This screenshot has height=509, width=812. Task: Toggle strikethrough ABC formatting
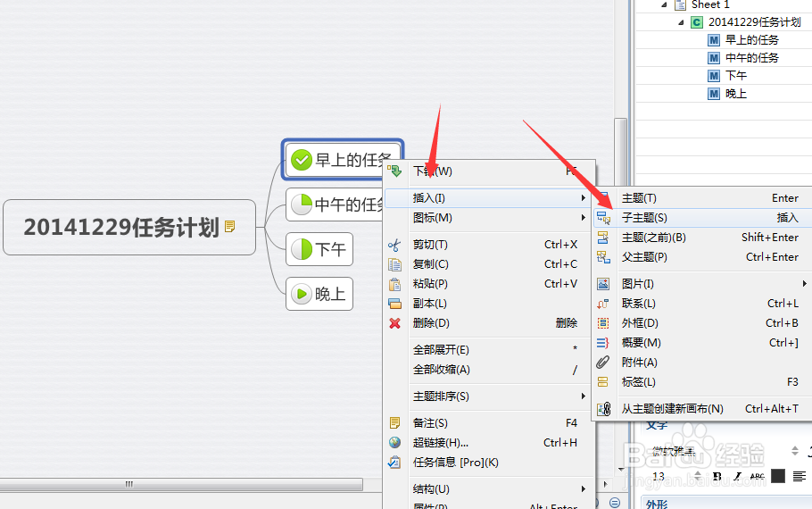point(757,476)
